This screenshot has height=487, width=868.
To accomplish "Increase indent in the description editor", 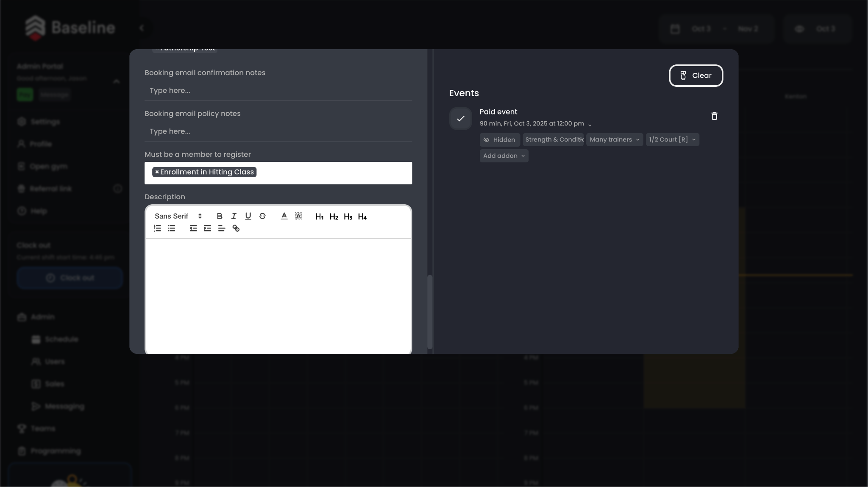I will pos(207,228).
